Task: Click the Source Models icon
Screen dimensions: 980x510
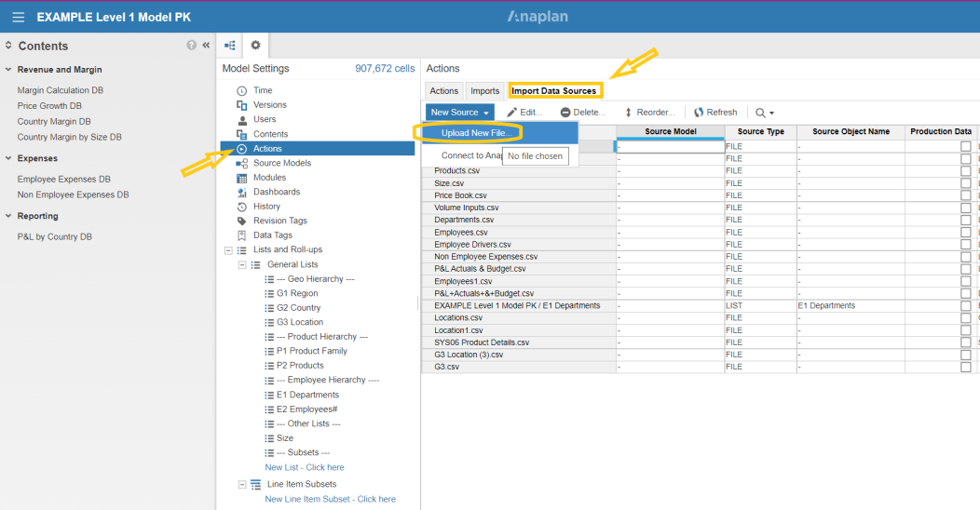Action: pyautogui.click(x=242, y=164)
